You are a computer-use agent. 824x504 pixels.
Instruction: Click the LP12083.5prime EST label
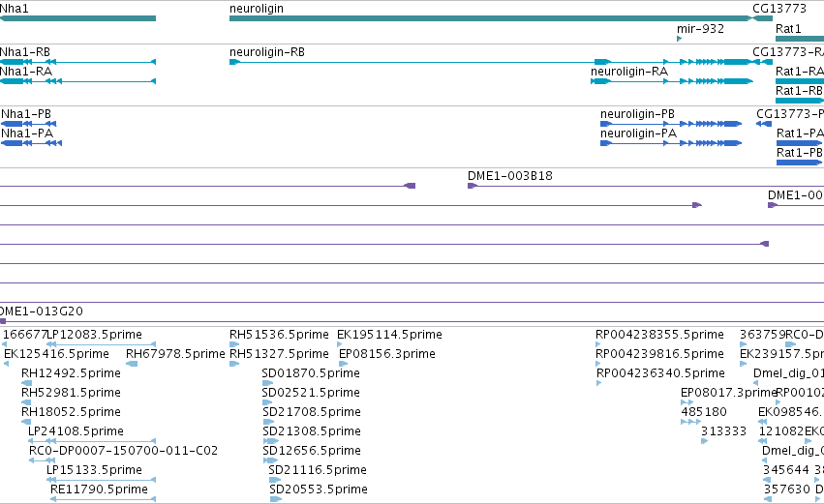click(x=95, y=335)
